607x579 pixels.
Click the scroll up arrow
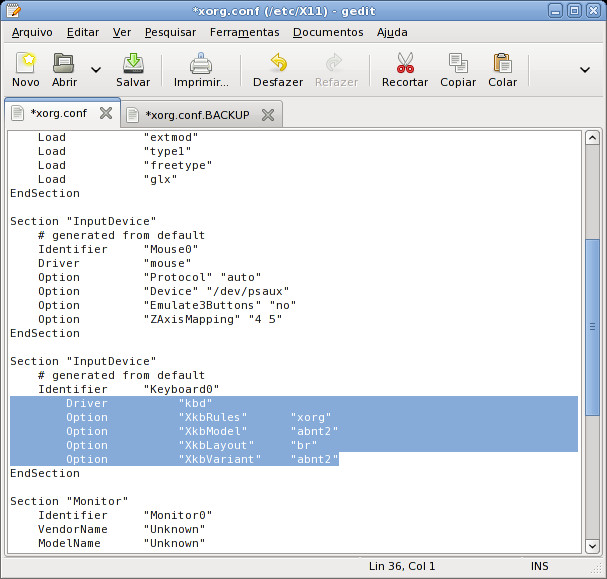(x=593, y=138)
